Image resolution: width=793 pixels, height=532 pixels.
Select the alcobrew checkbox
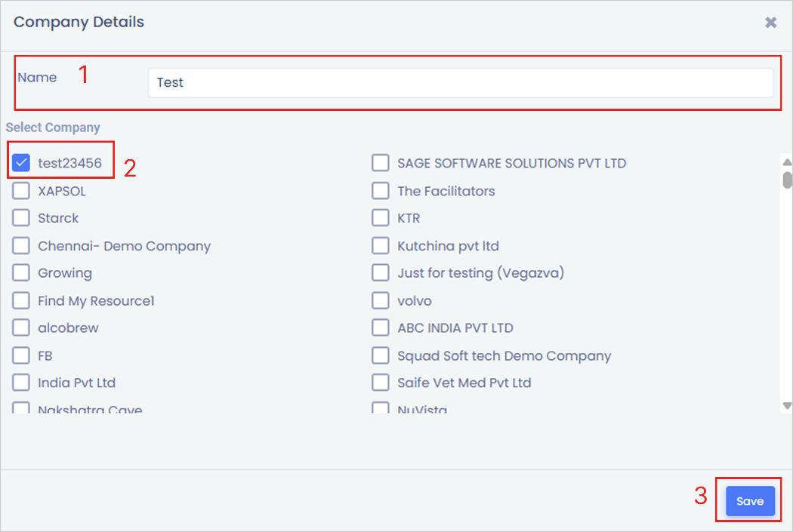coord(21,328)
